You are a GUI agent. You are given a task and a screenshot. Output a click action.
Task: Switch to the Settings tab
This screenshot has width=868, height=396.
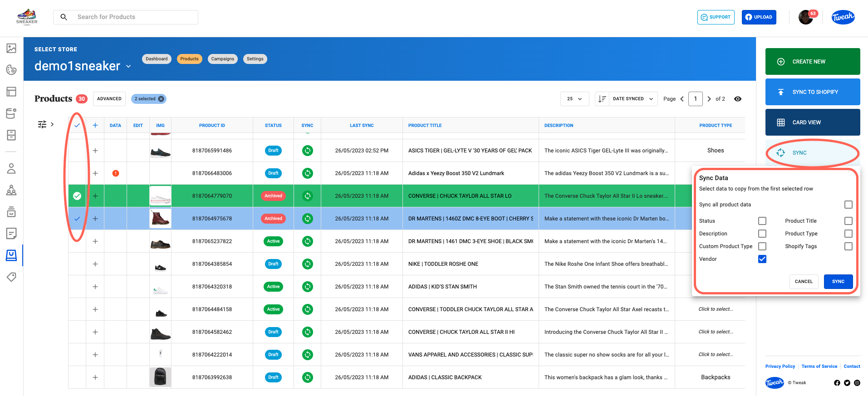point(255,59)
